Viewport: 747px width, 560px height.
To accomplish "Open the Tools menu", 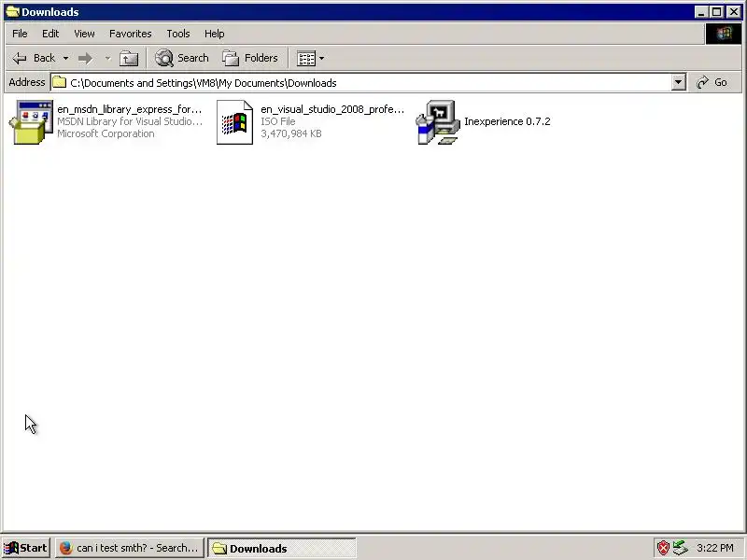I will pyautogui.click(x=178, y=34).
